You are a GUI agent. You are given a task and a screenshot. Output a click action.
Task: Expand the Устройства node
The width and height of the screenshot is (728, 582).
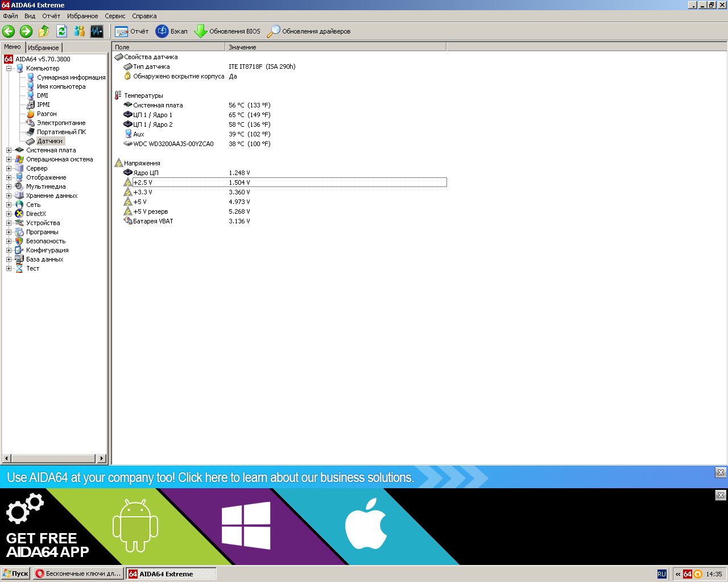click(9, 223)
